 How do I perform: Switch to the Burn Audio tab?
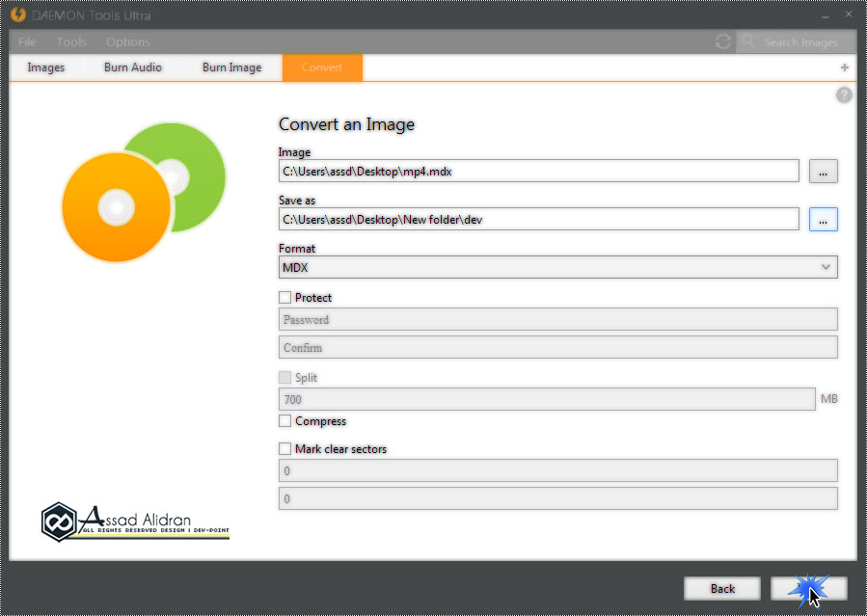[133, 67]
